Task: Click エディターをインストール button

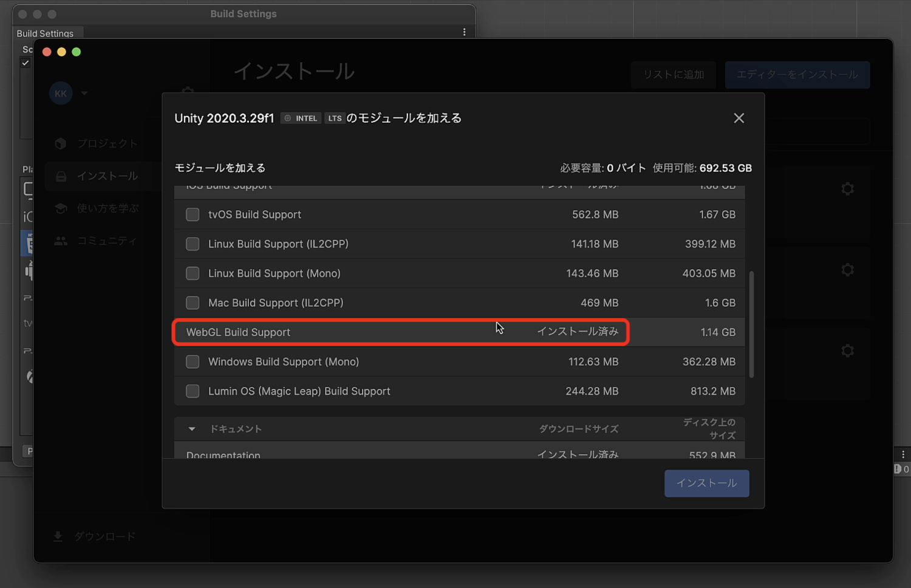Action: pos(797,75)
